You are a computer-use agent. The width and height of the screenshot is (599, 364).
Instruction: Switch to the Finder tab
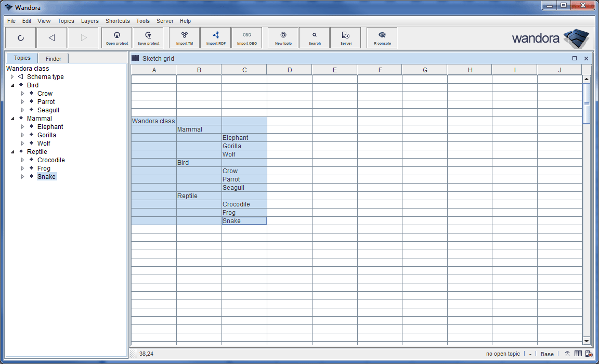53,59
